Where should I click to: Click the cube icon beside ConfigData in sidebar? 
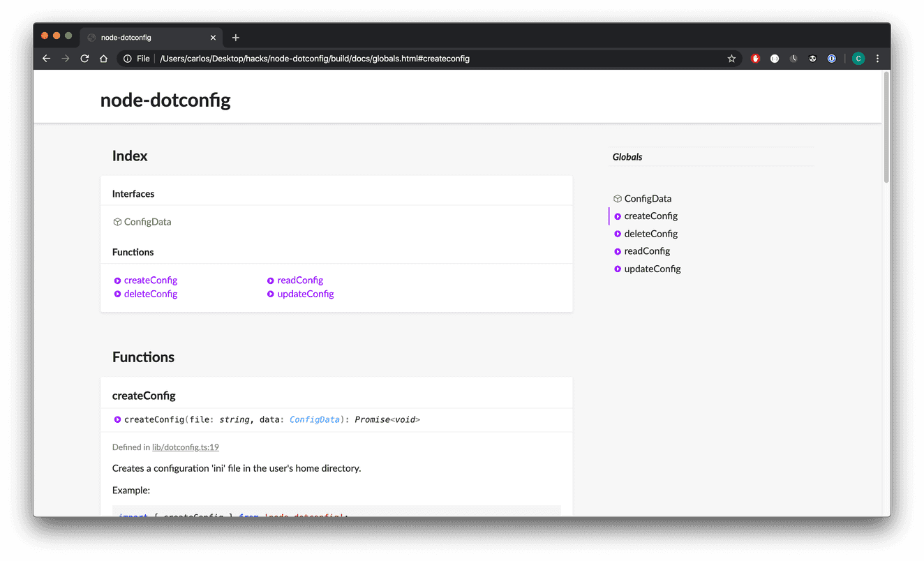click(617, 198)
